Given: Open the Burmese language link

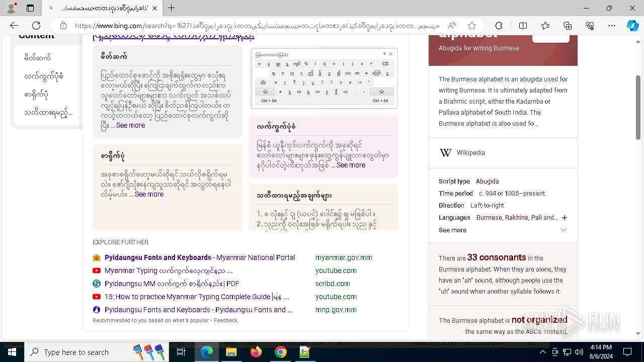Looking at the screenshot, I should 489,217.
